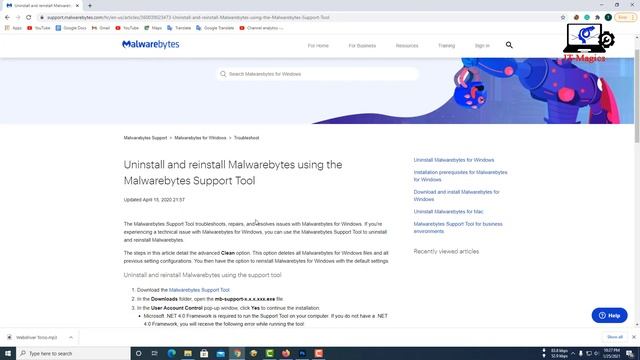Screen dimensions: 640x360
Task: Click Updated April 15, 2020 text
Action: pos(154,200)
